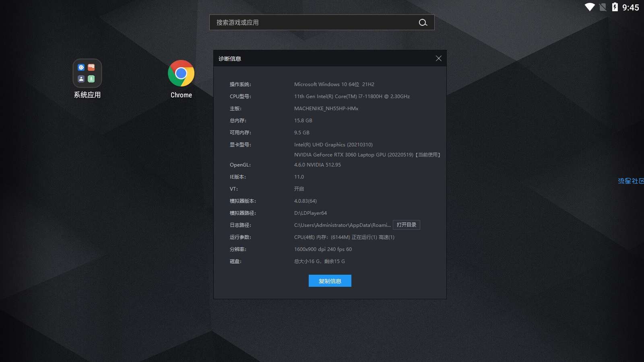Click the search magnifier icon
Viewport: 644px width, 362px height.
[423, 23]
